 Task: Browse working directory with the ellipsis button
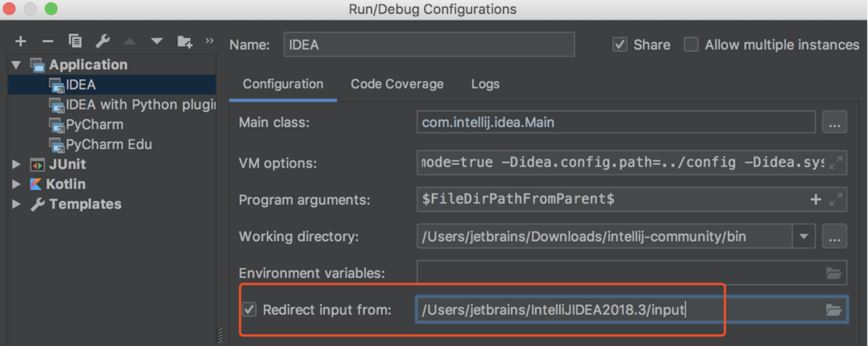pyautogui.click(x=834, y=236)
